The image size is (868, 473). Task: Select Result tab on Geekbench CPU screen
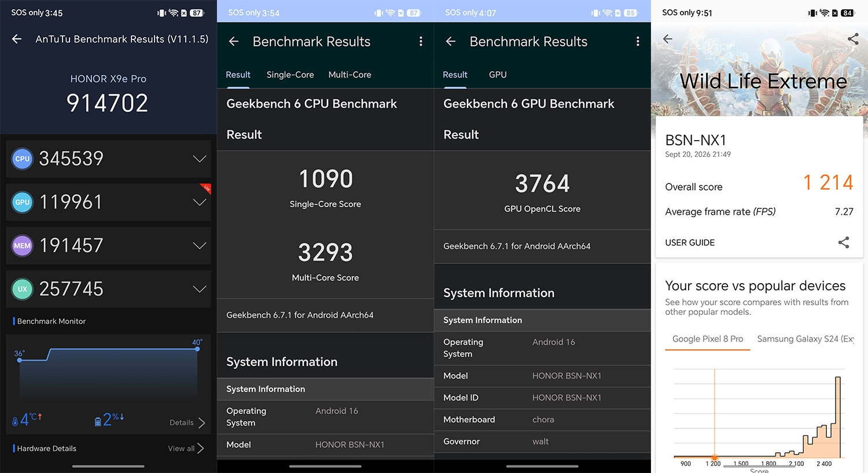pyautogui.click(x=238, y=75)
